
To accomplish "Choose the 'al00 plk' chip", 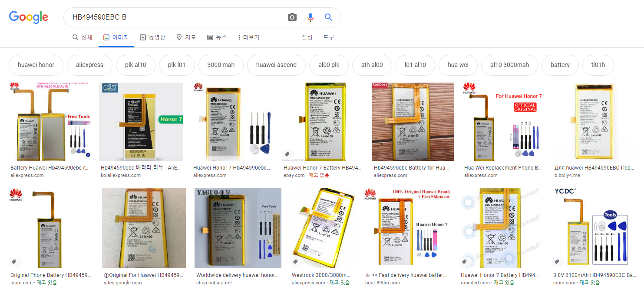I will click(329, 65).
